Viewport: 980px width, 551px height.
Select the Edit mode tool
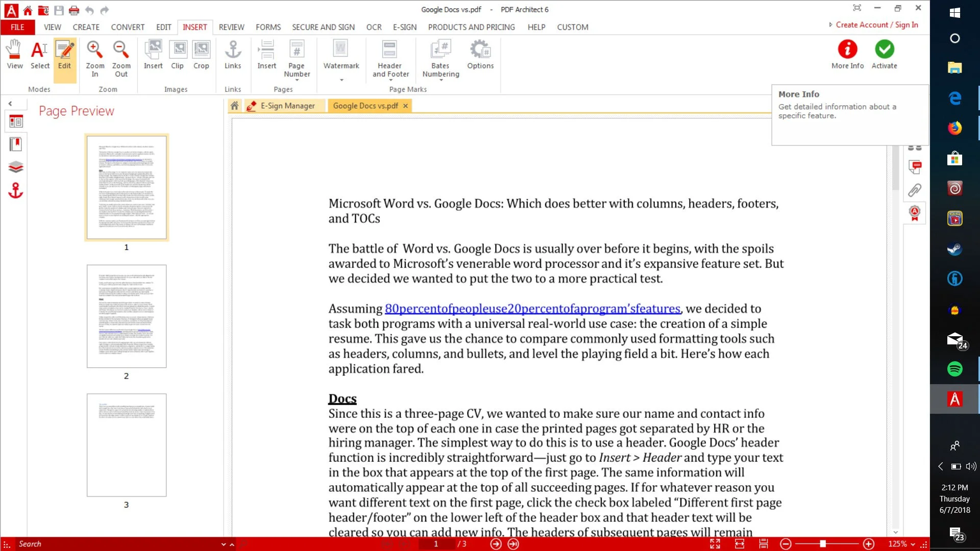coord(64,55)
